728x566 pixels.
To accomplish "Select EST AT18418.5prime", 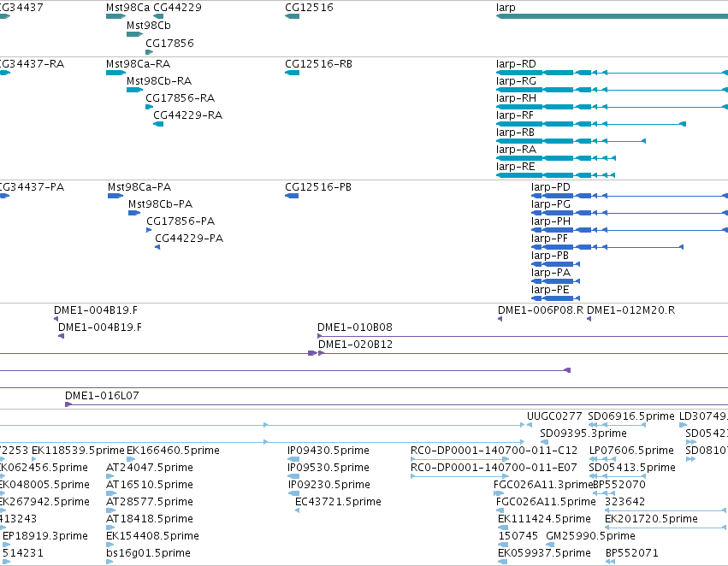I will tap(110, 528).
